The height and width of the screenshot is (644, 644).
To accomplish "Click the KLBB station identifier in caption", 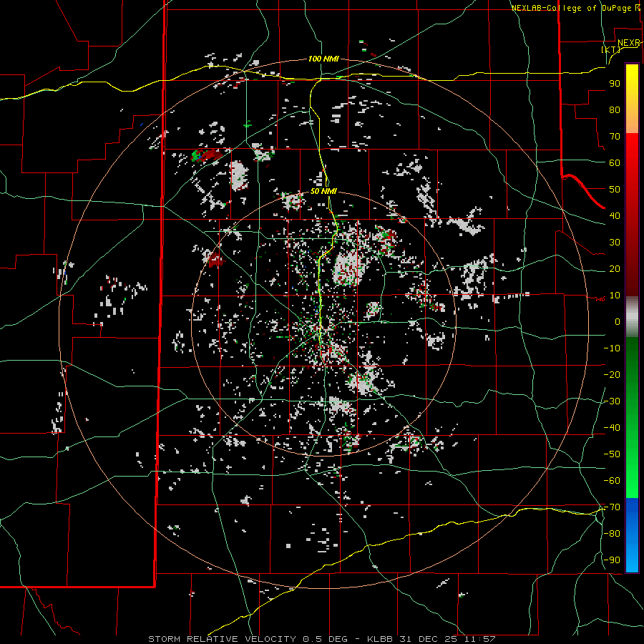I will click(x=380, y=639).
